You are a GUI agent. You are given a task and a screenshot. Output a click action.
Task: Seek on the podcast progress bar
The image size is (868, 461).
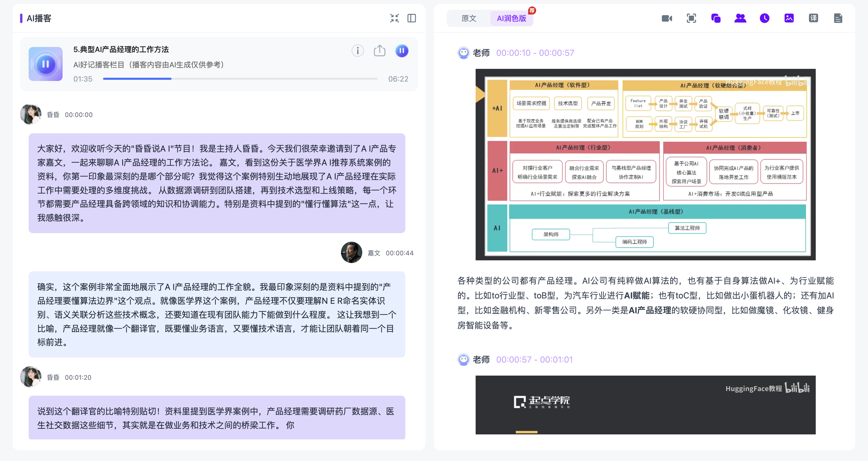pyautogui.click(x=240, y=79)
